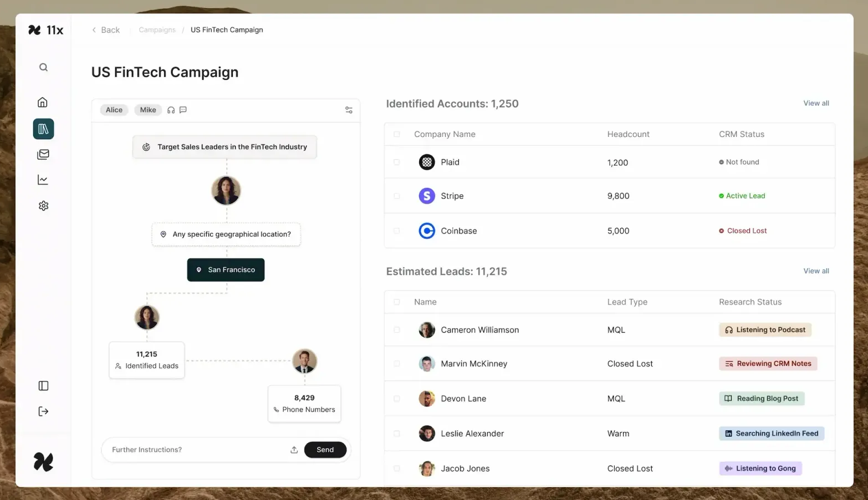
Task: Click Alice's avatar below the target node
Action: [226, 191]
